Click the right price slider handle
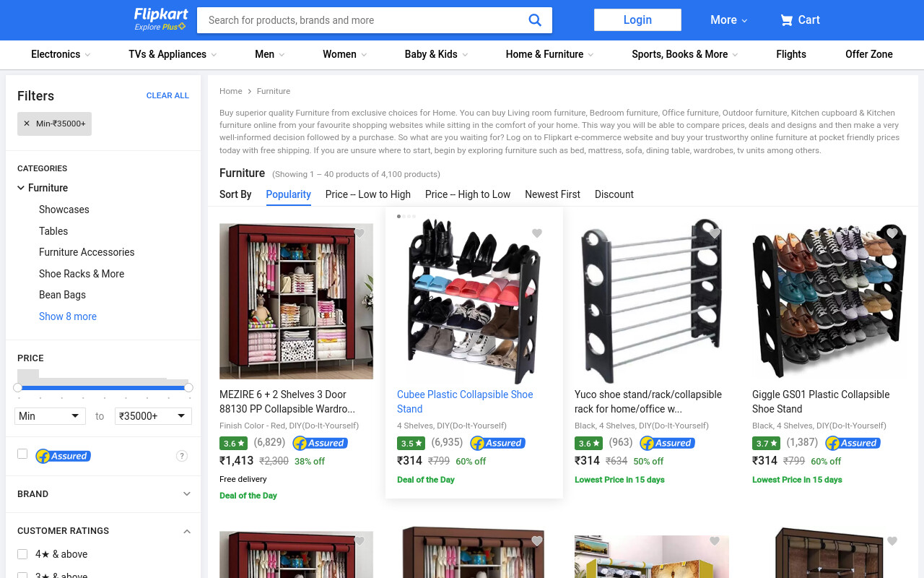Image resolution: width=924 pixels, height=578 pixels. tap(188, 388)
